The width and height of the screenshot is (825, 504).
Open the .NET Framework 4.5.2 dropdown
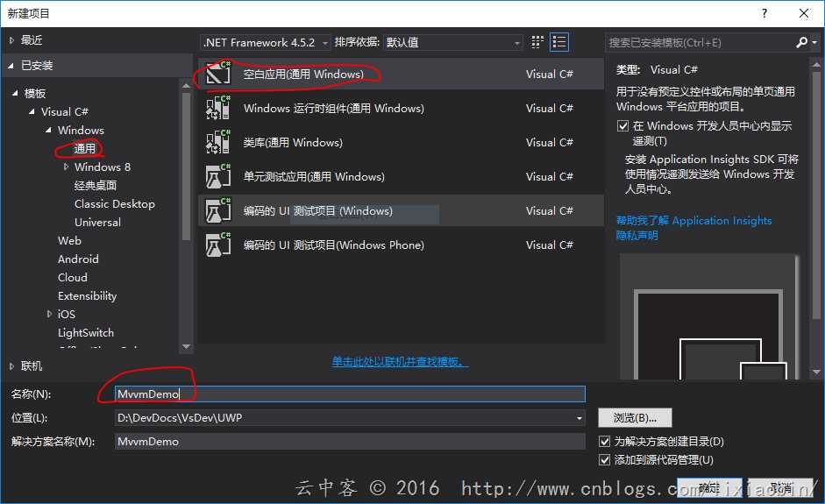(x=265, y=42)
